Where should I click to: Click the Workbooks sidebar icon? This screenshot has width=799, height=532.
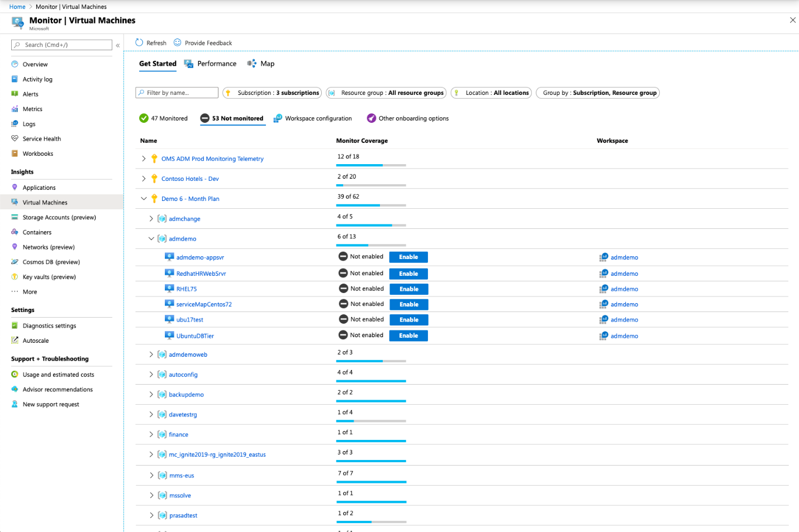15,154
